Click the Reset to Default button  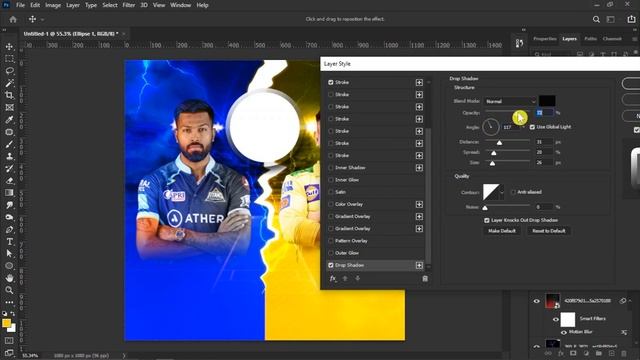(549, 231)
